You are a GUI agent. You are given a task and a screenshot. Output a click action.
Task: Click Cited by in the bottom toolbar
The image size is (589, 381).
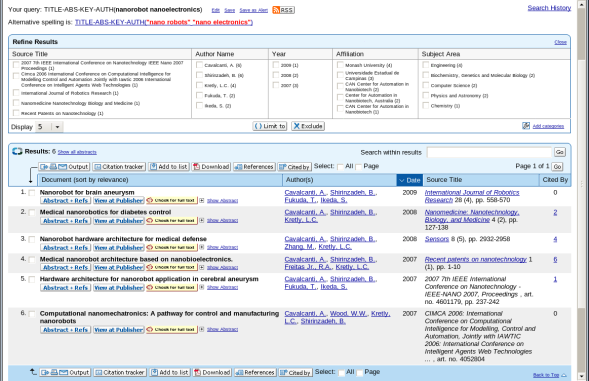pos(296,372)
